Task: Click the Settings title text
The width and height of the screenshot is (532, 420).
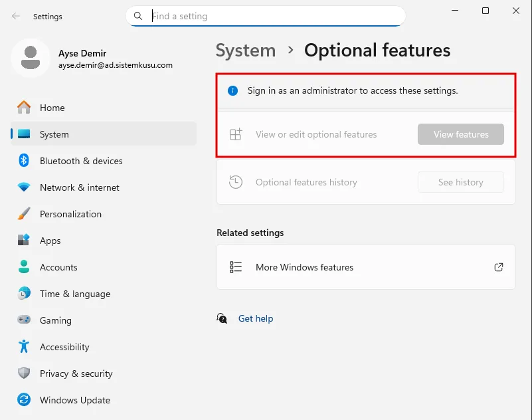Action: click(x=48, y=17)
